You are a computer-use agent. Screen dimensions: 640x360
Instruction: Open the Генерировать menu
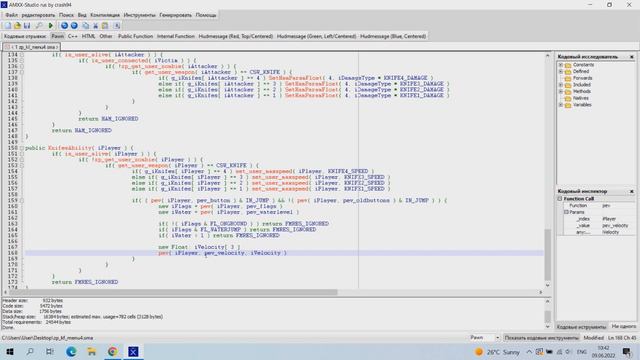click(176, 15)
